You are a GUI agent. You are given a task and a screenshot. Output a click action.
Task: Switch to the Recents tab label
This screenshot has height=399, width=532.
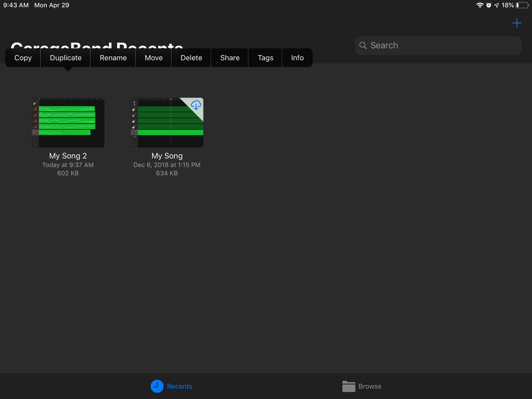179,386
